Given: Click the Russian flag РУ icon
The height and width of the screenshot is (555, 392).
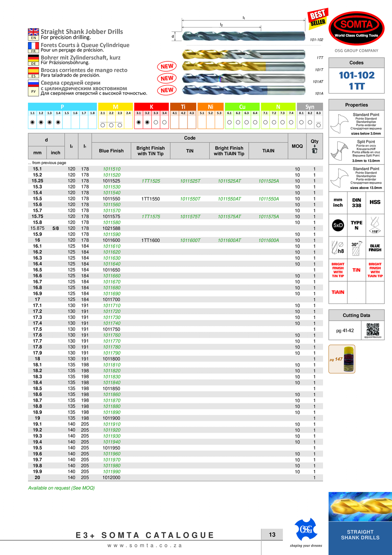Looking at the screenshot, I should pos(33,87).
